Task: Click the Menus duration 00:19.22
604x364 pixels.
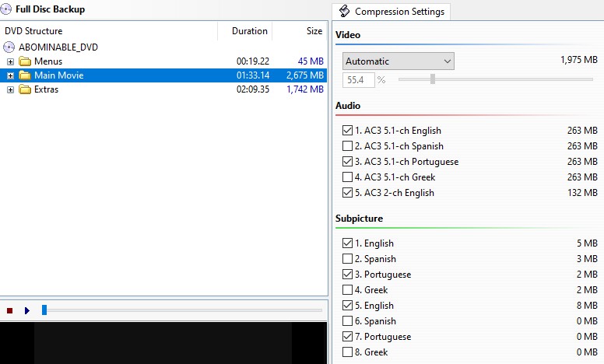Action: 253,61
